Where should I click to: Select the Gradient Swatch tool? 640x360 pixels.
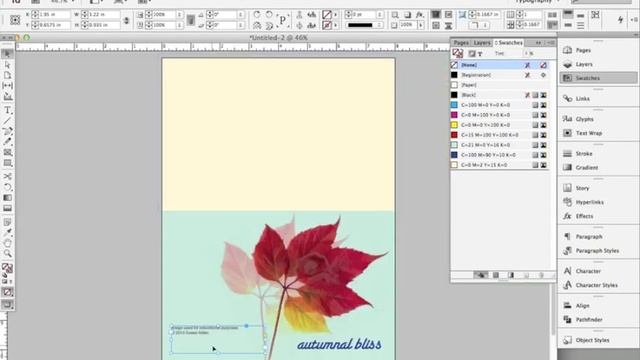[x=7, y=198]
